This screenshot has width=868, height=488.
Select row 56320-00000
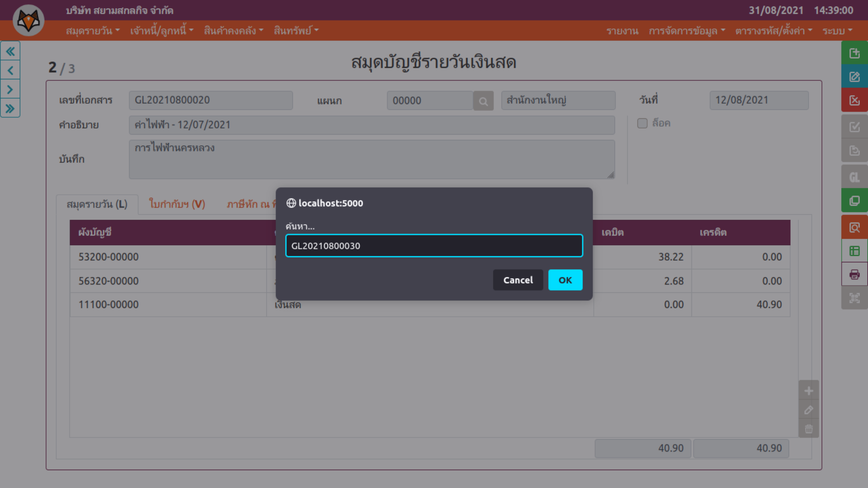pyautogui.click(x=430, y=281)
